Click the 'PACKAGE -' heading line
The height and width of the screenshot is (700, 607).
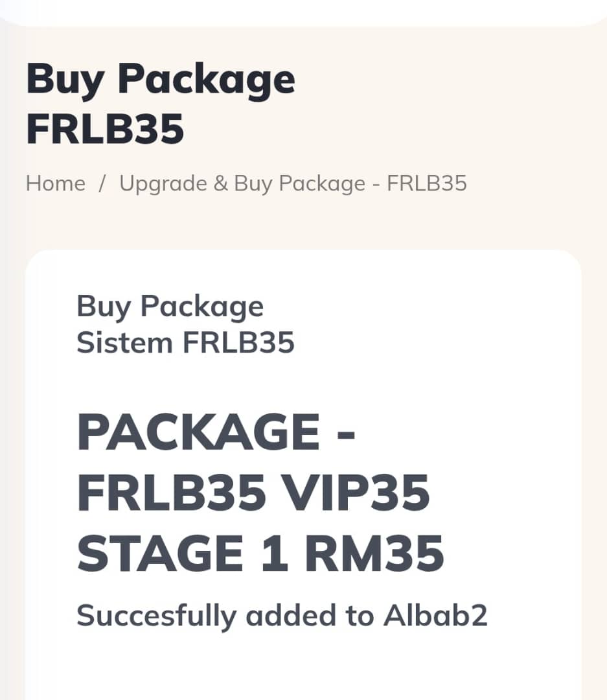(216, 433)
